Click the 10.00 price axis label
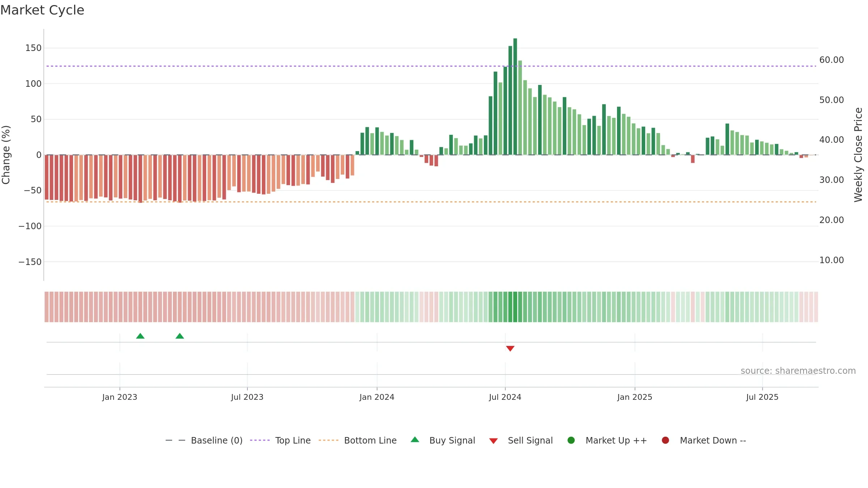This screenshot has width=868, height=488. coord(831,260)
